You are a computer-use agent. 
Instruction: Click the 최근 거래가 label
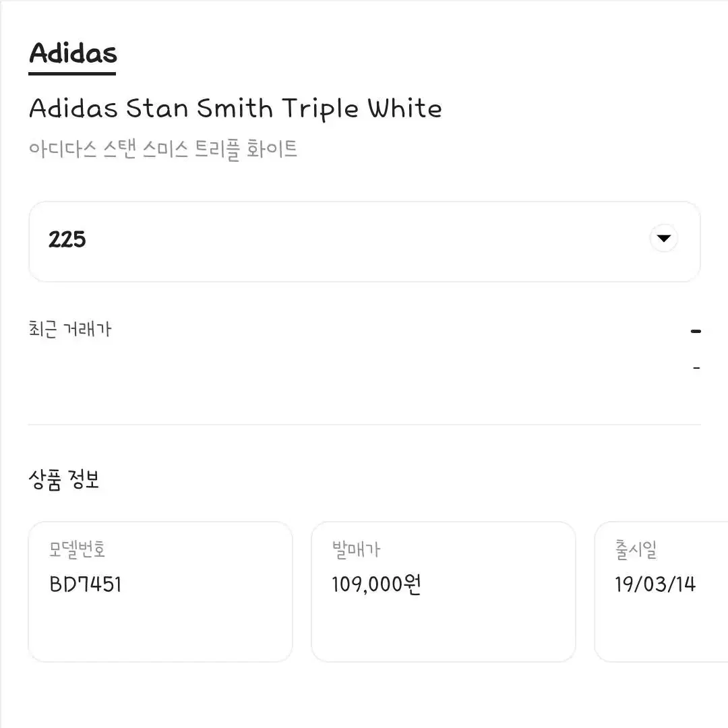pos(70,329)
